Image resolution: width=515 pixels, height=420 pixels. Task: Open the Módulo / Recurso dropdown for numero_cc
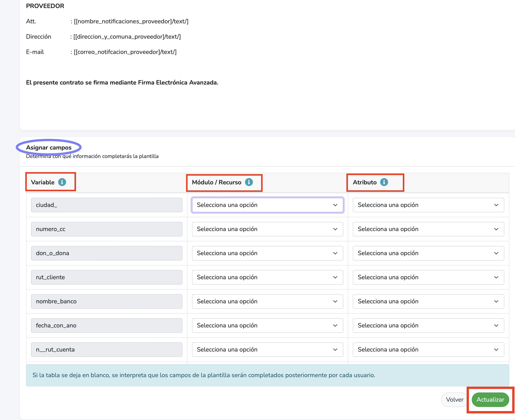[267, 229]
